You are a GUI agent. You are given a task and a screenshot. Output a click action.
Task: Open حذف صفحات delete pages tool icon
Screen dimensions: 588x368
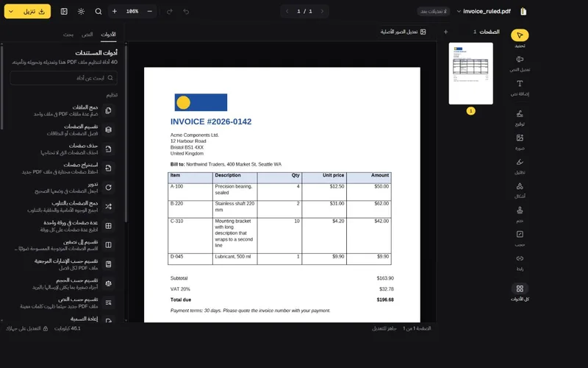point(108,149)
